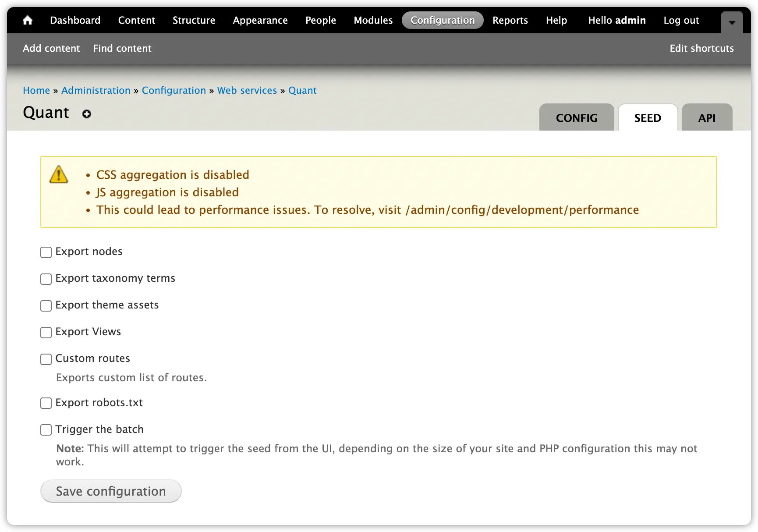Open the Modules menu
758x532 pixels.
[x=372, y=20]
